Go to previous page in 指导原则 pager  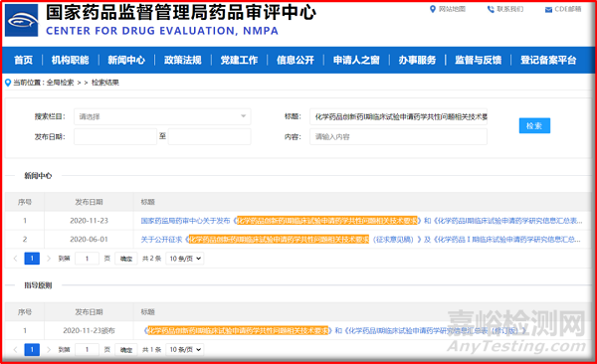click(x=16, y=349)
